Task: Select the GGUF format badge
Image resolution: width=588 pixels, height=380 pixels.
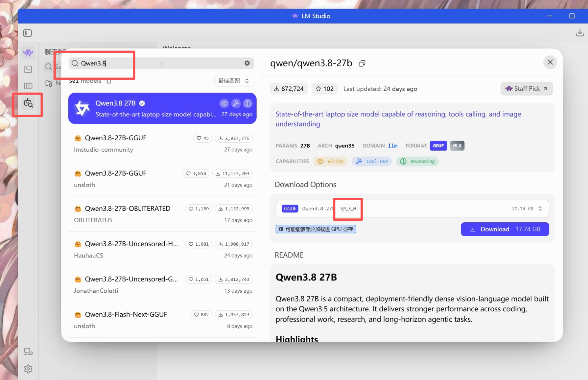Action: click(438, 146)
